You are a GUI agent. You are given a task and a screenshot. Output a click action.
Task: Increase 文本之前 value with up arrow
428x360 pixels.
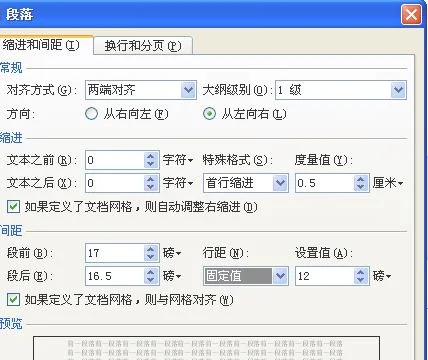(151, 156)
